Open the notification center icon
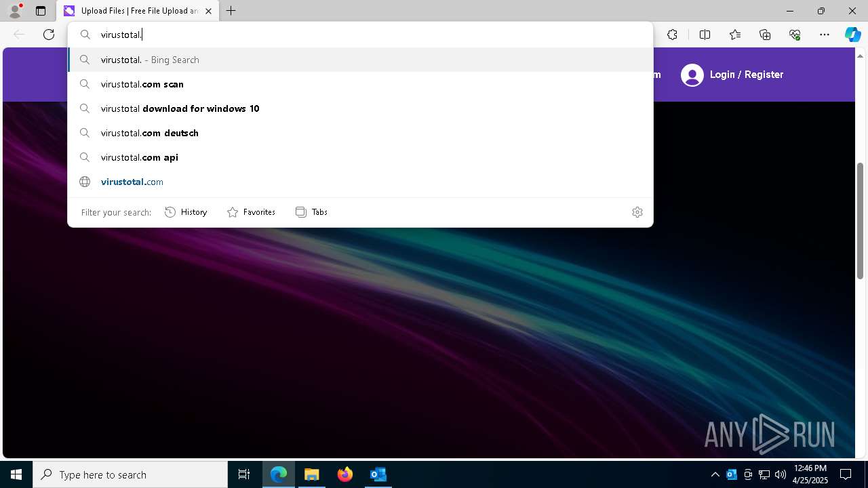Screen dimensions: 868x488 click(x=846, y=474)
